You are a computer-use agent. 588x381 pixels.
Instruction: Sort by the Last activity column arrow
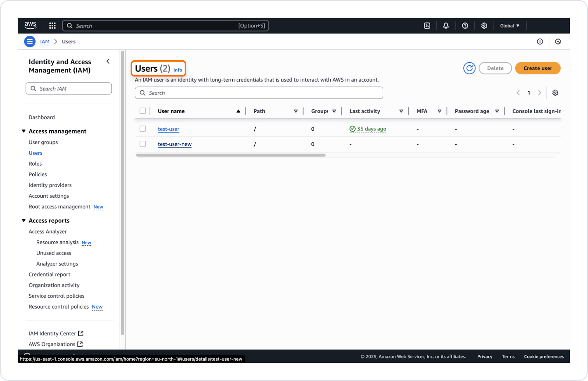[401, 111]
